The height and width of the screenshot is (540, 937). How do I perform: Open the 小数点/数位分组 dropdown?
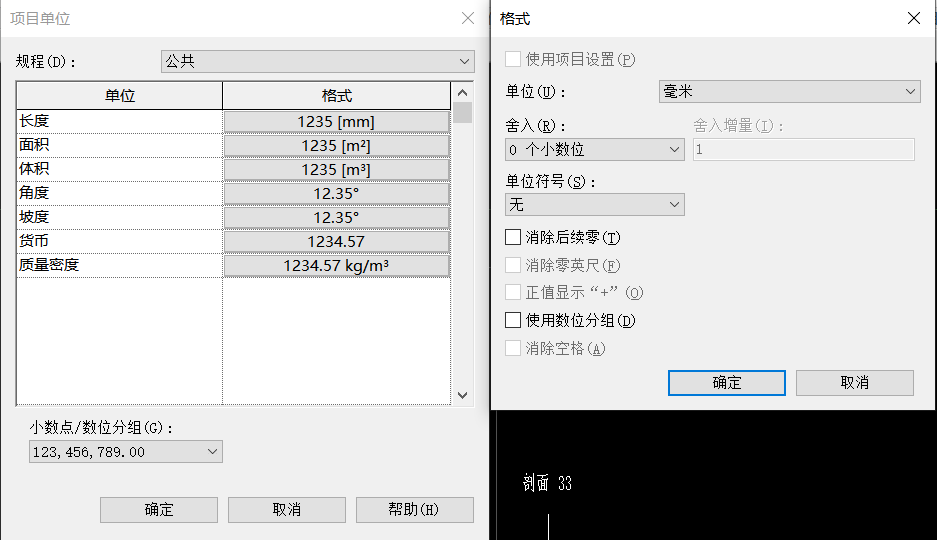(x=125, y=452)
